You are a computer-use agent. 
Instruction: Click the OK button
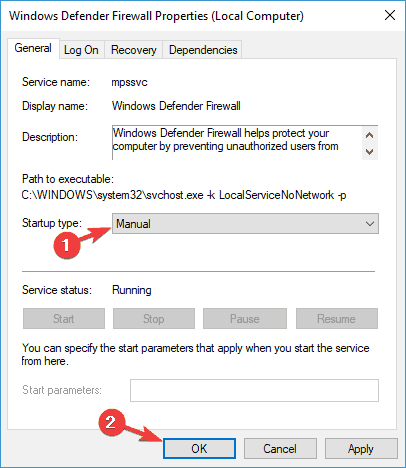(199, 448)
